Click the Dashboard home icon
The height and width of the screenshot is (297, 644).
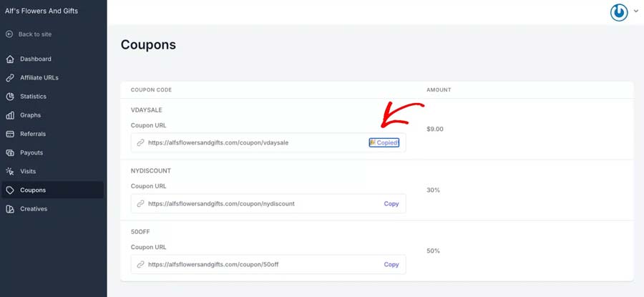pos(10,59)
